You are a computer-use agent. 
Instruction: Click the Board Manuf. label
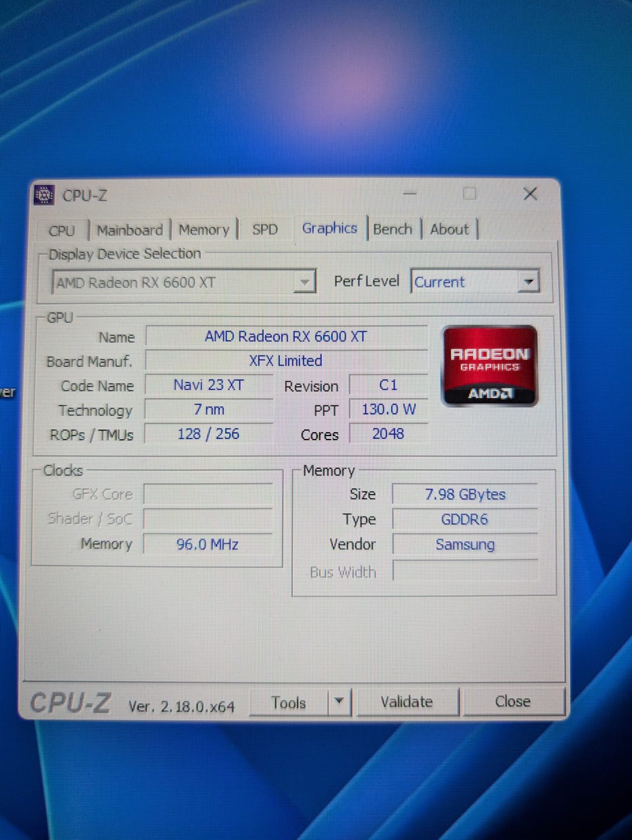[x=90, y=362]
